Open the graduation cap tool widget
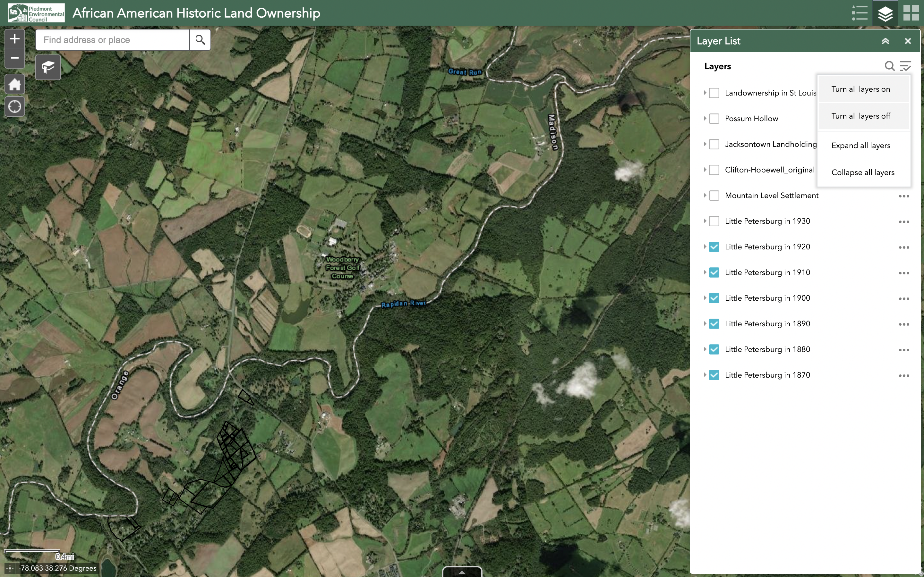924x577 pixels. tap(48, 68)
